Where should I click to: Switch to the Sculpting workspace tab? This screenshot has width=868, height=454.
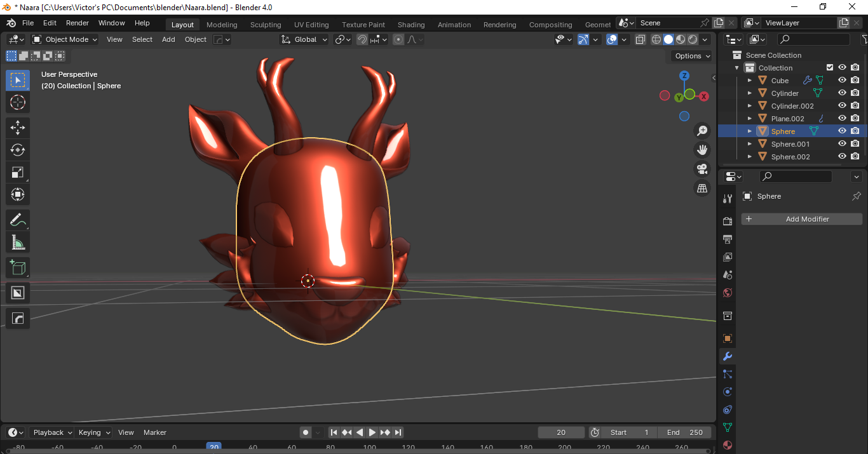coord(266,25)
